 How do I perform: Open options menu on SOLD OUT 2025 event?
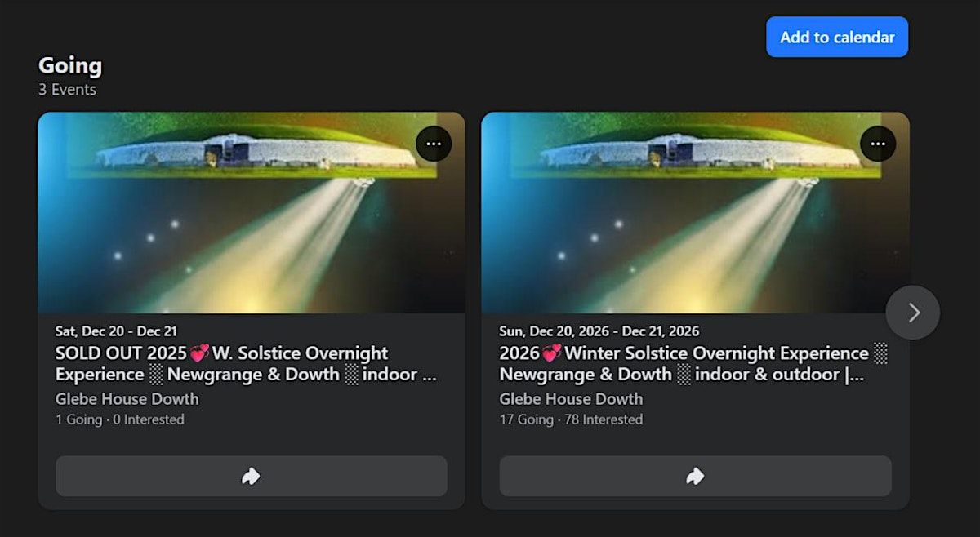pos(434,144)
